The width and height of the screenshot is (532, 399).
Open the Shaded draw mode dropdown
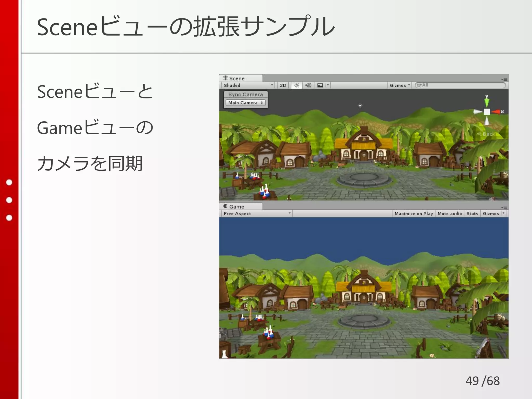tap(248, 85)
